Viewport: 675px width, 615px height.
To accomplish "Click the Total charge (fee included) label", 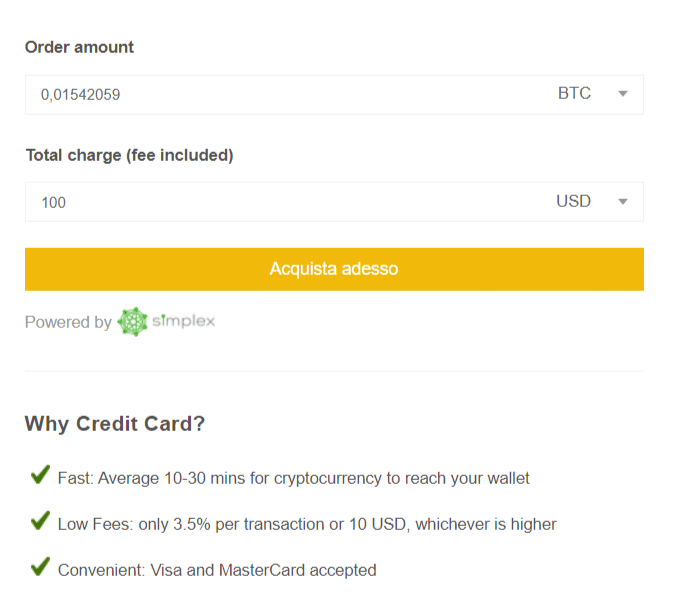I will [x=129, y=155].
